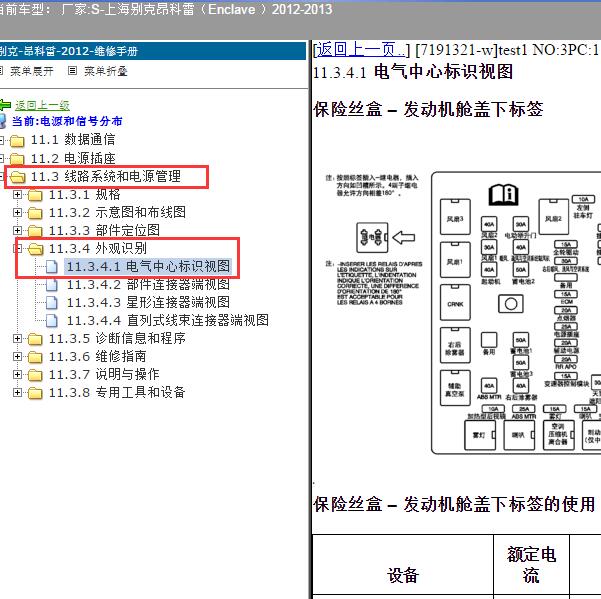Click folder icon for 11.3.3 部件定位图
This screenshot has height=599, width=601.
pos(35,231)
